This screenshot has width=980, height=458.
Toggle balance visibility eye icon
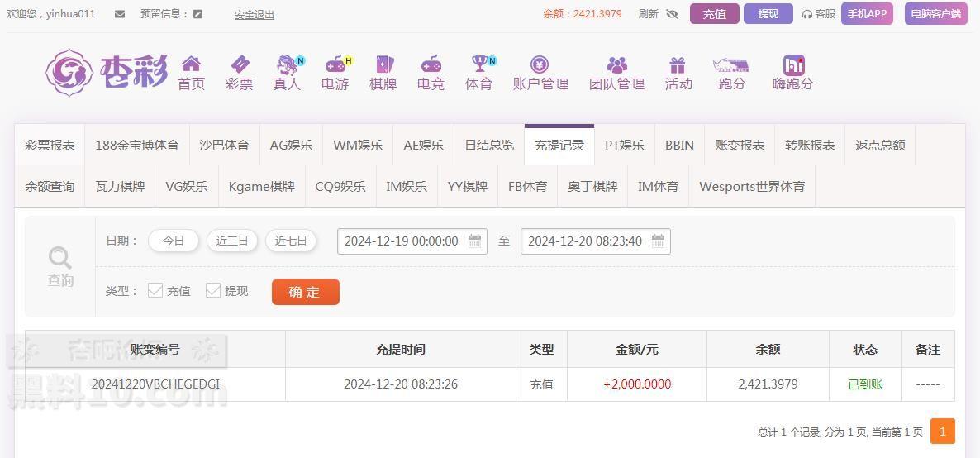click(673, 14)
